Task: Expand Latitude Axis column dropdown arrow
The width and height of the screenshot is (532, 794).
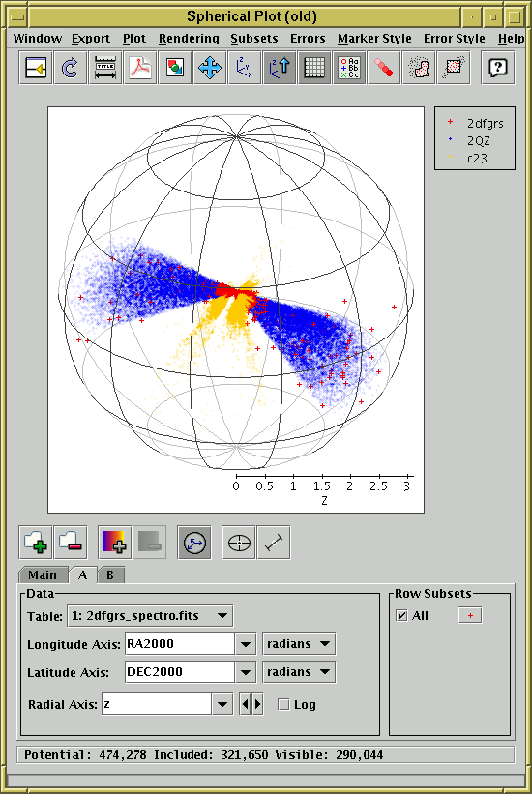Action: pyautogui.click(x=246, y=672)
